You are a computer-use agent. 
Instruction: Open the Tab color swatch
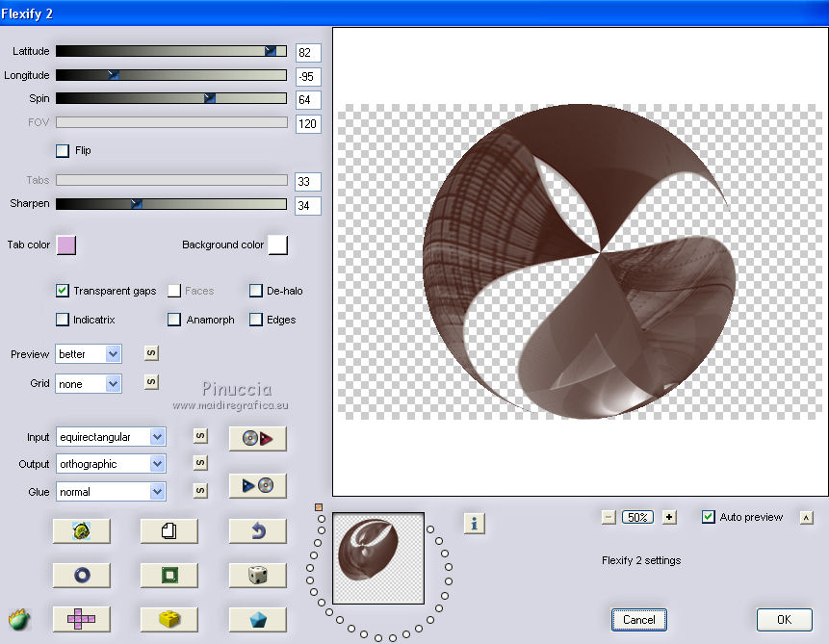66,245
